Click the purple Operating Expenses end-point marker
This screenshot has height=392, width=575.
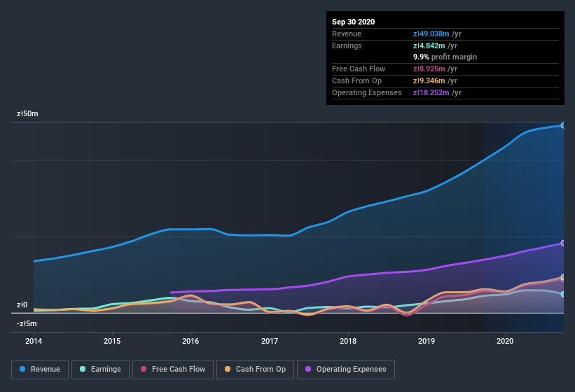[562, 243]
